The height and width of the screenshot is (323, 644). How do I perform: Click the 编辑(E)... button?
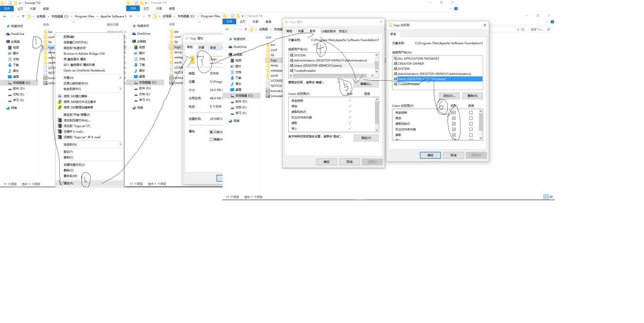pos(366,84)
